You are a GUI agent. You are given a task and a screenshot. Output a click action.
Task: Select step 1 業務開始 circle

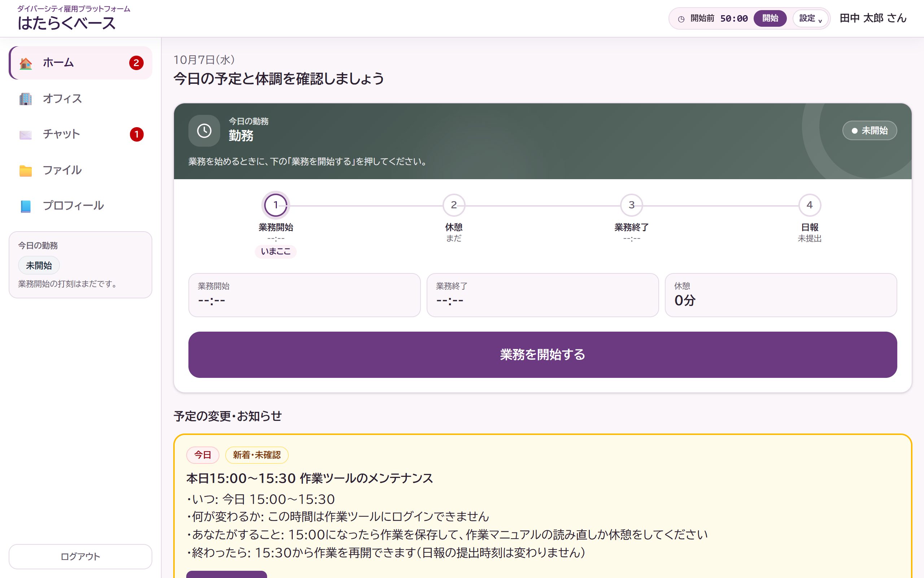click(x=276, y=205)
